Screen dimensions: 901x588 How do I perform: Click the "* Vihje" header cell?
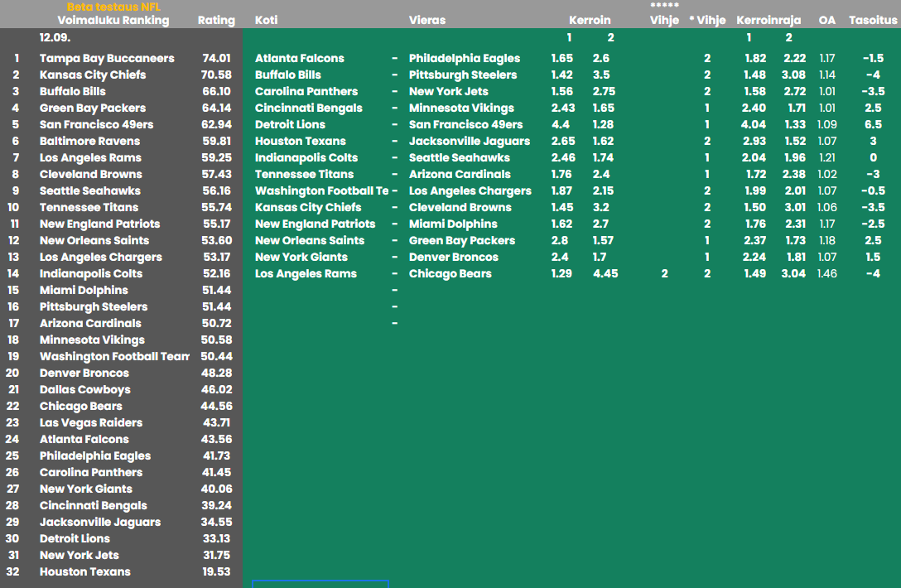point(707,20)
